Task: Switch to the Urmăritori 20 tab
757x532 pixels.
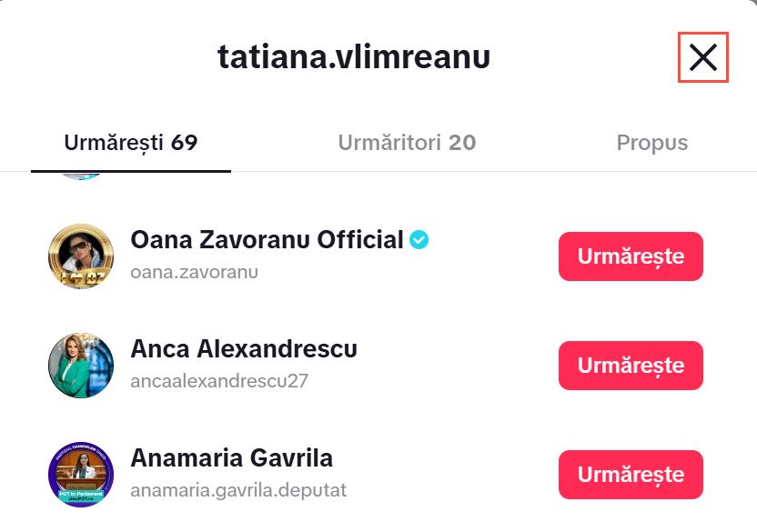Action: coord(407,143)
